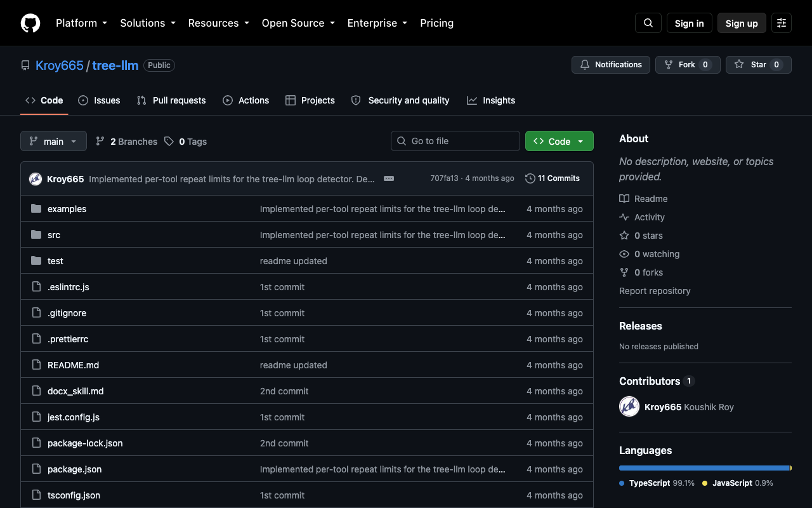This screenshot has height=508, width=812.
Task: Click the eye icon beside 0 watching
Action: click(x=624, y=254)
